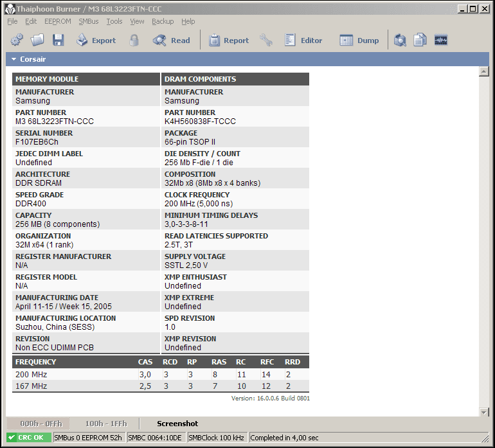Read the SPD with the Read button
The width and height of the screenshot is (495, 448).
coord(172,40)
